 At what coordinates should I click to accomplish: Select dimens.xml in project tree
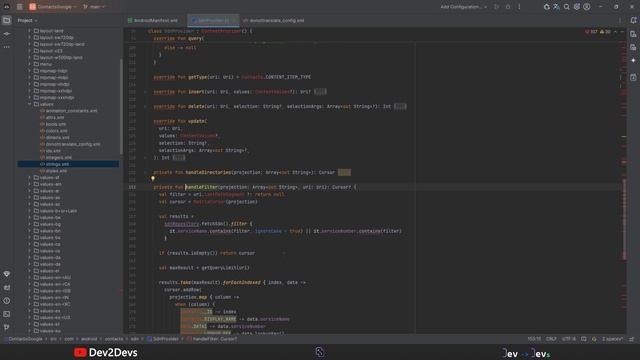tap(57, 138)
